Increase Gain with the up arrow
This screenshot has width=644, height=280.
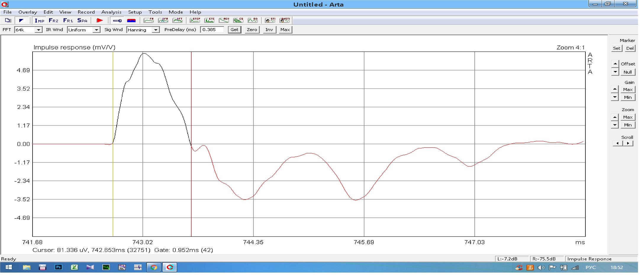tap(615, 89)
